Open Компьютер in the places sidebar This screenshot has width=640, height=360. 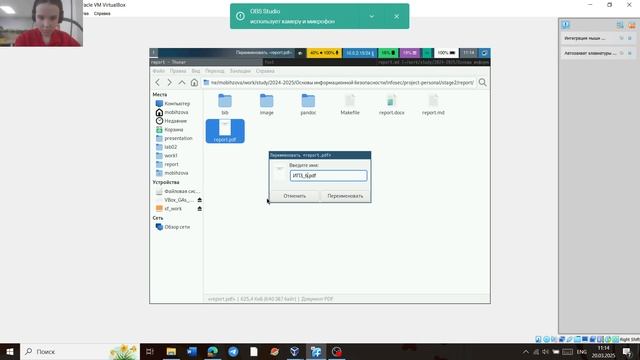pos(176,104)
